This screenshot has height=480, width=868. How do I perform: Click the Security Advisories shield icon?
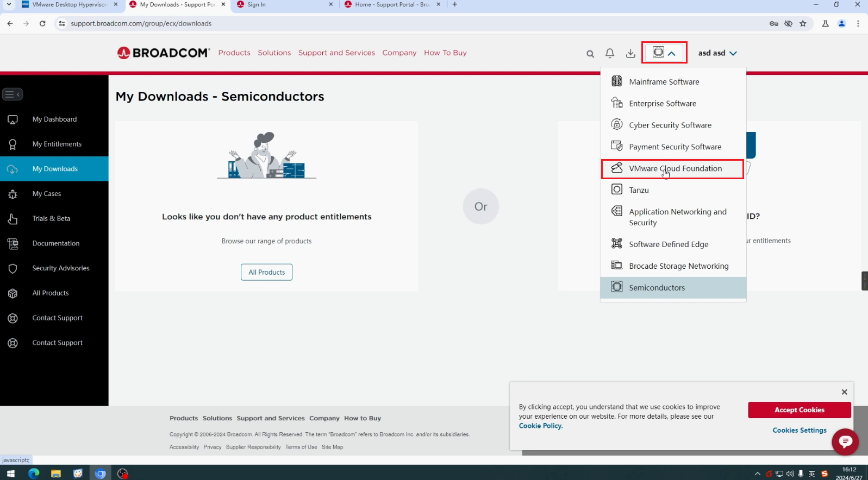13,268
